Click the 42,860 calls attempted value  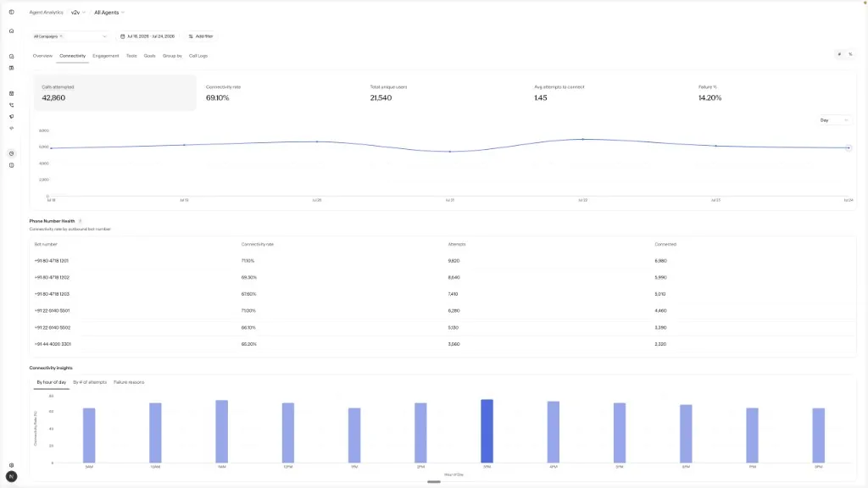[x=53, y=98]
